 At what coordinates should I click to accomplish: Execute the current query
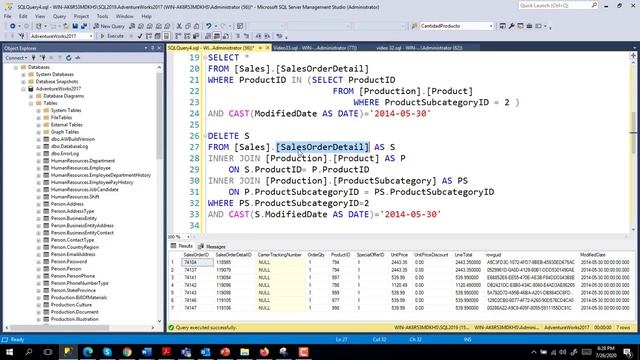click(x=112, y=36)
